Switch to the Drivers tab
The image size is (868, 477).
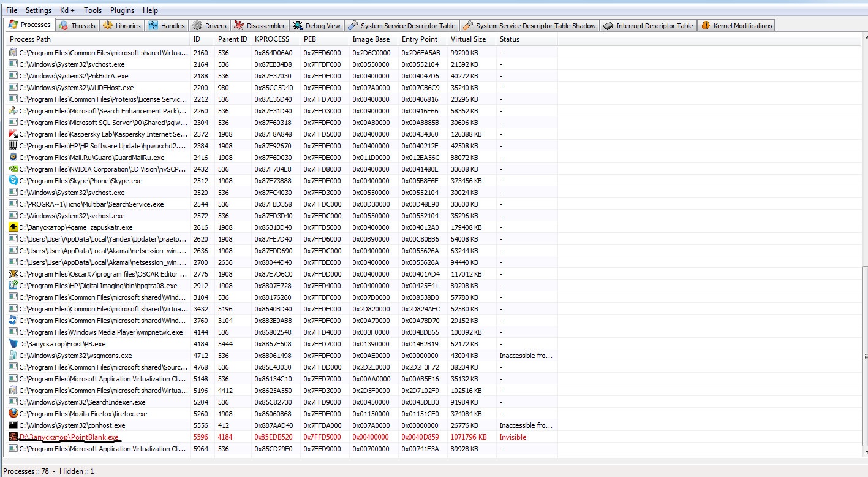[x=209, y=26]
